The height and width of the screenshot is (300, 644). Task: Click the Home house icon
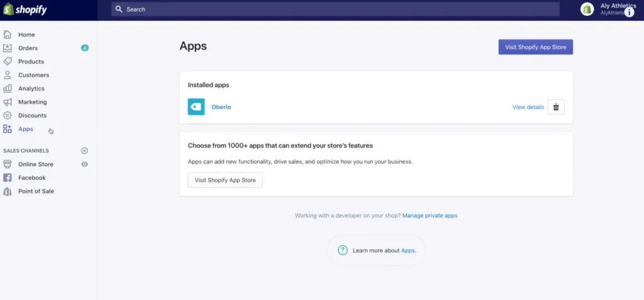[8, 35]
